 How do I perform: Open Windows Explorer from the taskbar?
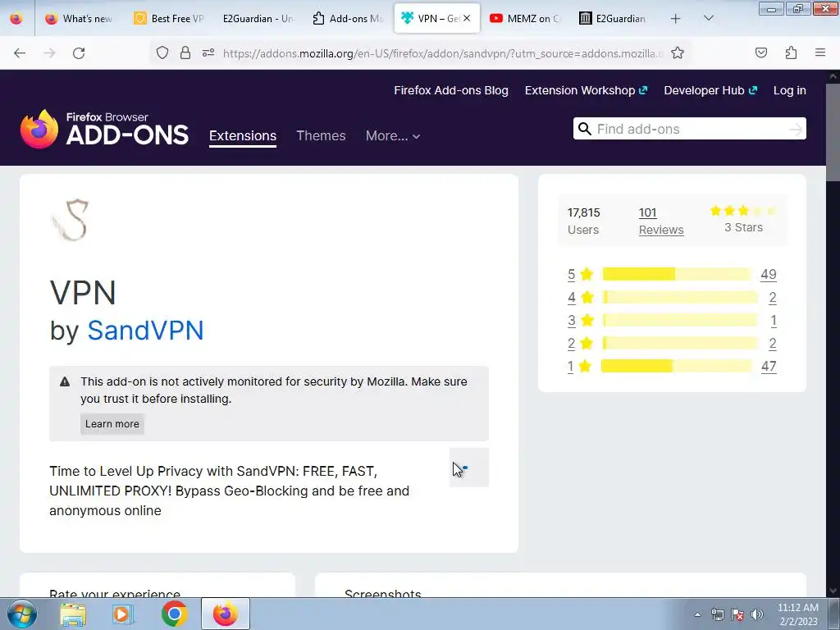73,614
